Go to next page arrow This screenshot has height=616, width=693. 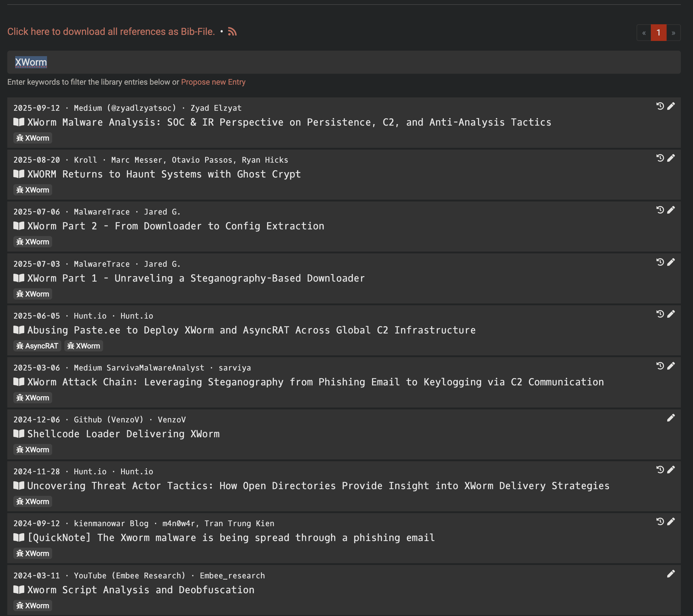click(x=673, y=33)
